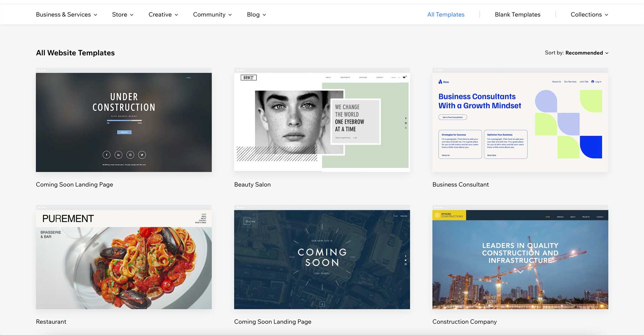Click the All Website Templates heading
This screenshot has width=644, height=335.
point(75,53)
